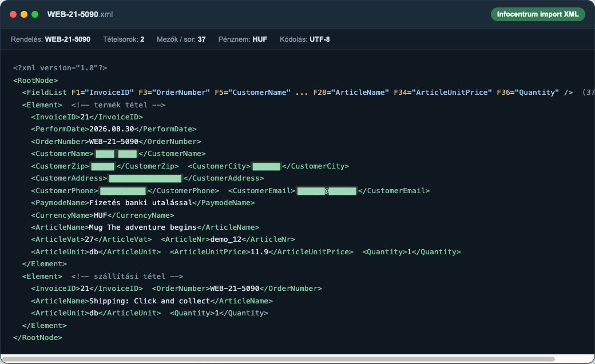Click the redacted CustomerName value

[x=116, y=154]
